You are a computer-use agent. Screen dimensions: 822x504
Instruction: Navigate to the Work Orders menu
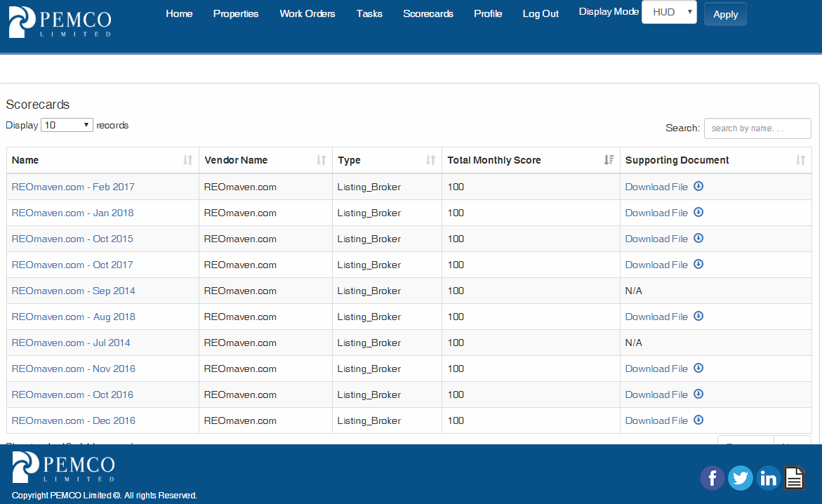coord(307,13)
